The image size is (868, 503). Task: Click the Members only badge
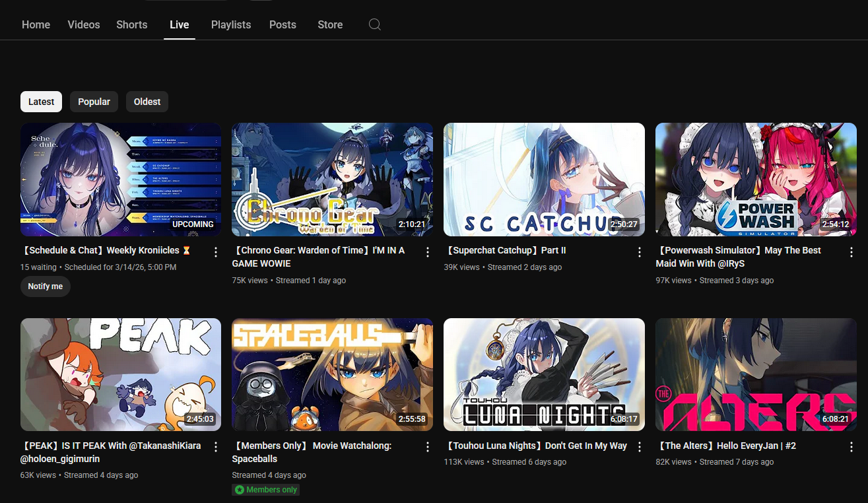[x=266, y=490]
